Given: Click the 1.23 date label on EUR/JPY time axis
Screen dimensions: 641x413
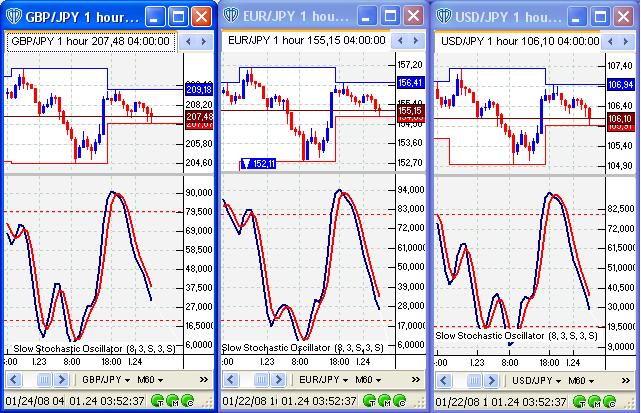Looking at the screenshot, I should tap(267, 362).
